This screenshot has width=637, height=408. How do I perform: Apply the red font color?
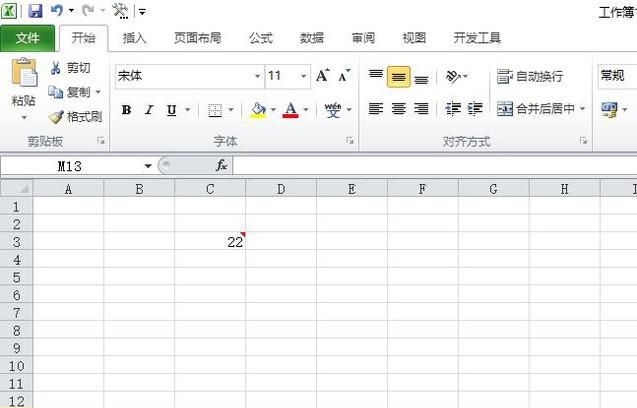[290, 110]
